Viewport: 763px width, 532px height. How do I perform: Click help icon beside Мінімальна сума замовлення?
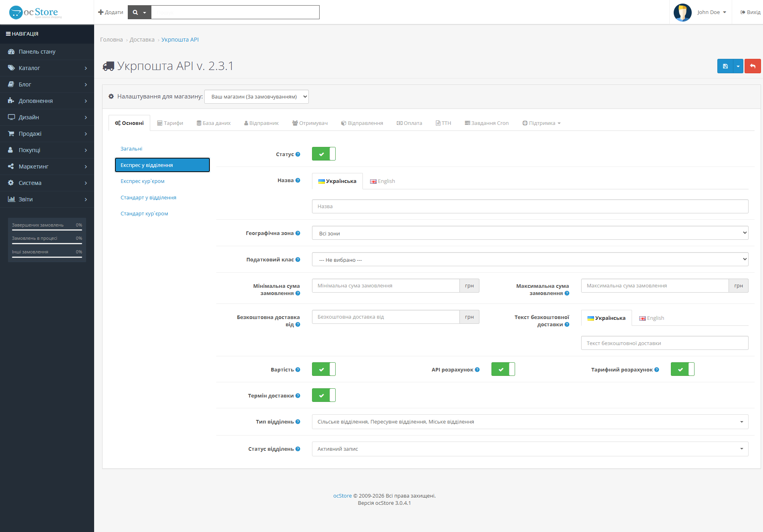click(298, 293)
